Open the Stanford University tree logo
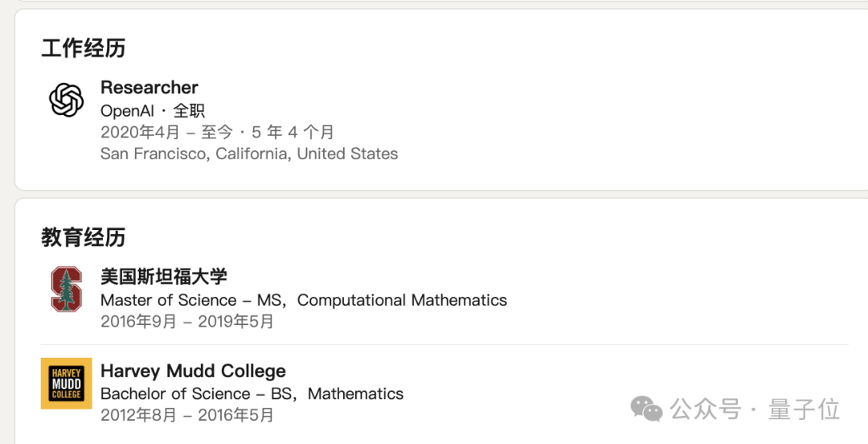 point(66,290)
